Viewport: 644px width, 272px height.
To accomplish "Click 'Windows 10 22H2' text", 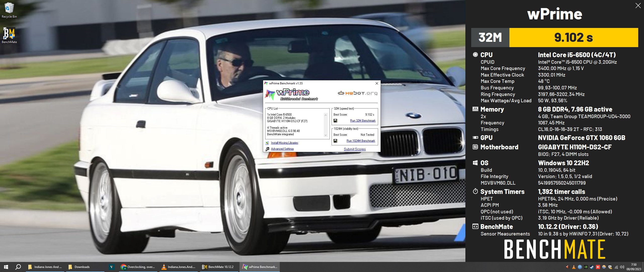I will [563, 163].
